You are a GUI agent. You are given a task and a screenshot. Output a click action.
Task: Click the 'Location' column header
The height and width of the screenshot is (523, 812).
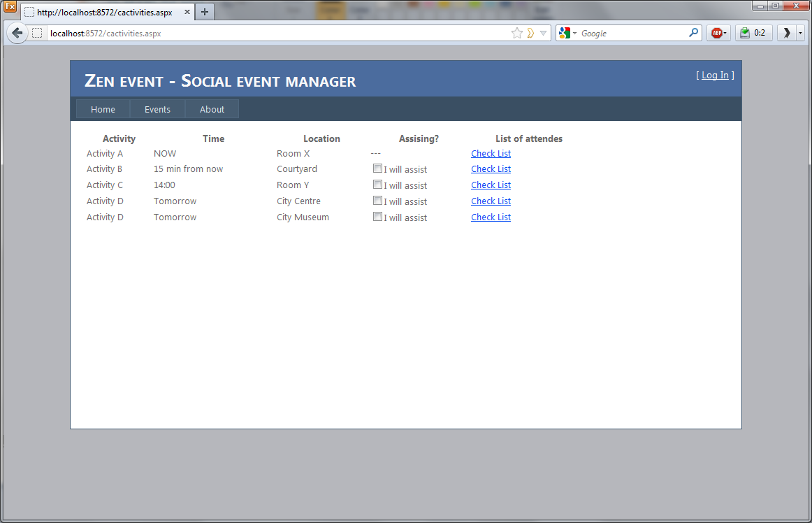click(321, 138)
